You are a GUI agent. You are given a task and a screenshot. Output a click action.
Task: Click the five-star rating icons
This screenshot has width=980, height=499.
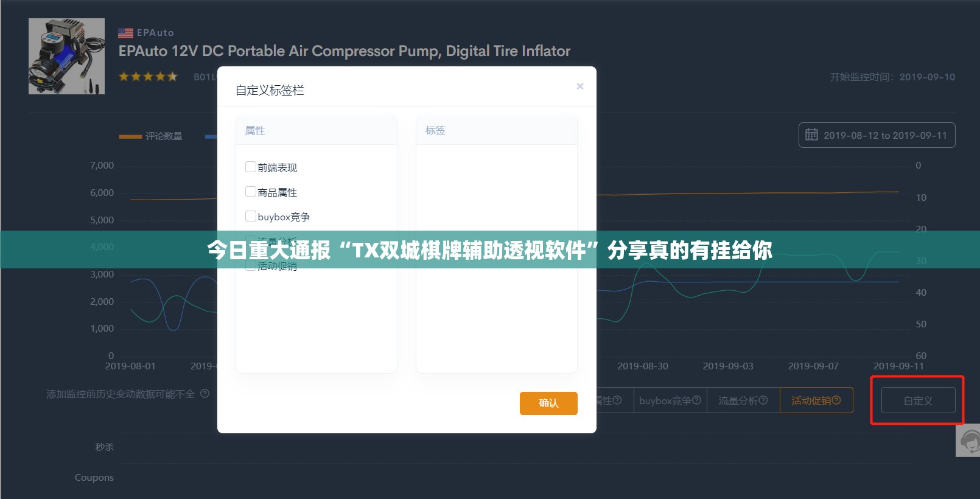[x=148, y=77]
